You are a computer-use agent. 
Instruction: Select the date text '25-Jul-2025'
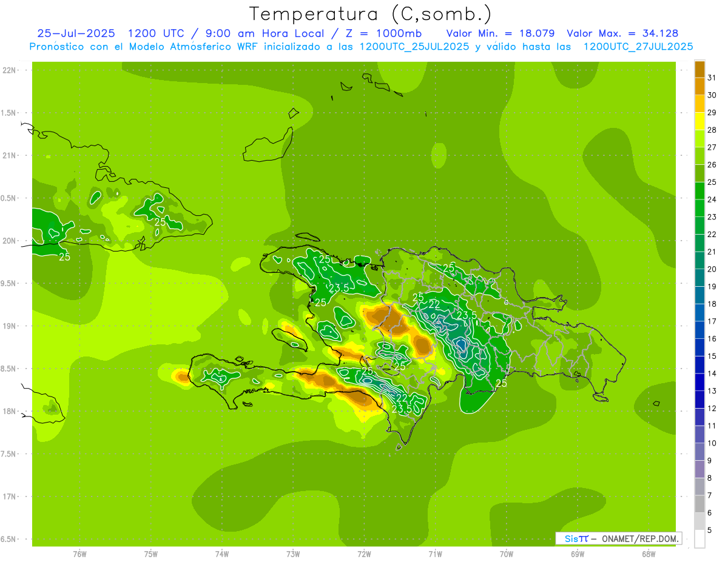point(76,33)
